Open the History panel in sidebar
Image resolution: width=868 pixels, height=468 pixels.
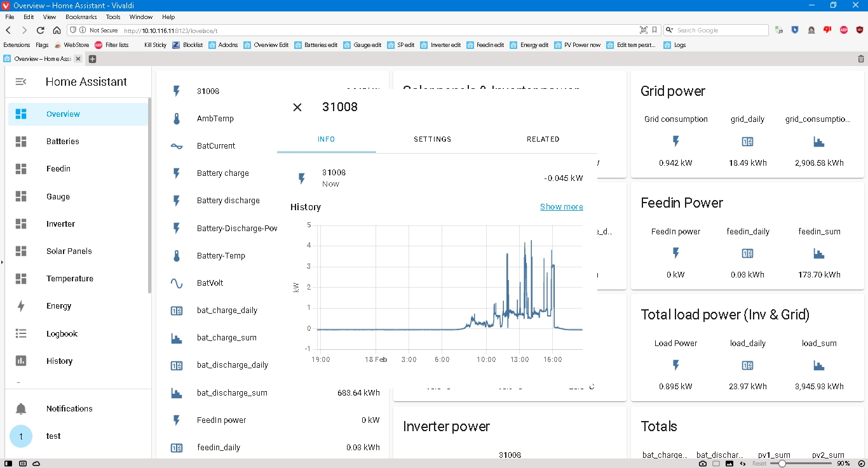point(59,361)
